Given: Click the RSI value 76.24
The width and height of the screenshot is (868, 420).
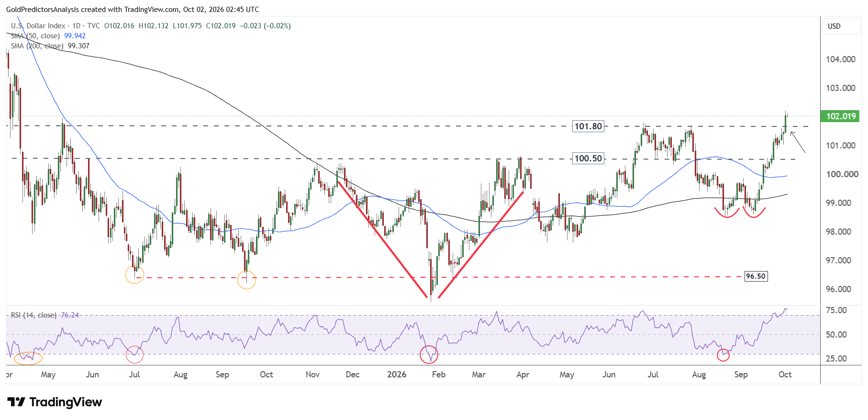Looking at the screenshot, I should [70, 315].
